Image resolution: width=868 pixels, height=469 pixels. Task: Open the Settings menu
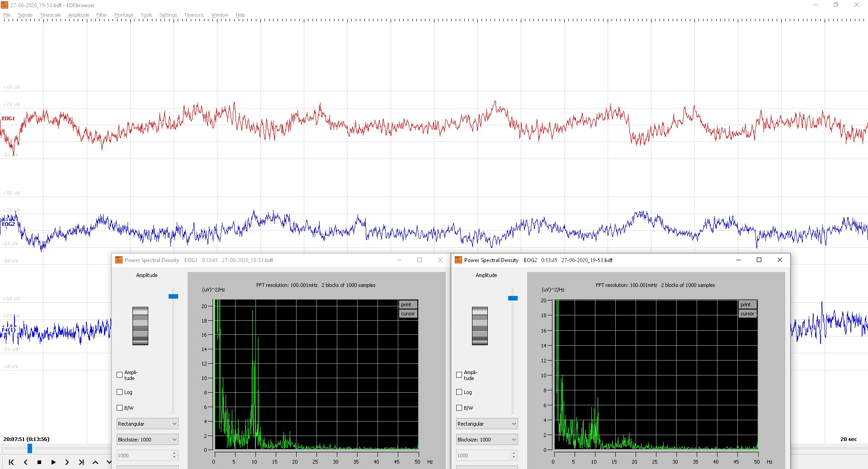[x=168, y=15]
